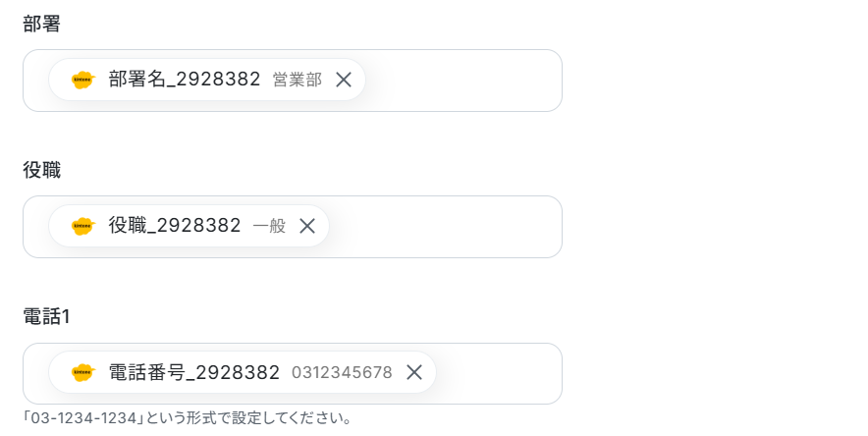Click the kintone icon in 役職_2928382 chip
This screenshot has width=868, height=436.
tap(83, 226)
